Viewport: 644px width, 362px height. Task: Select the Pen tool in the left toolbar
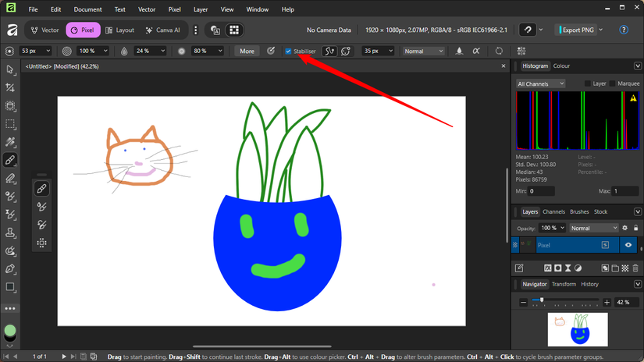pyautogui.click(x=10, y=268)
